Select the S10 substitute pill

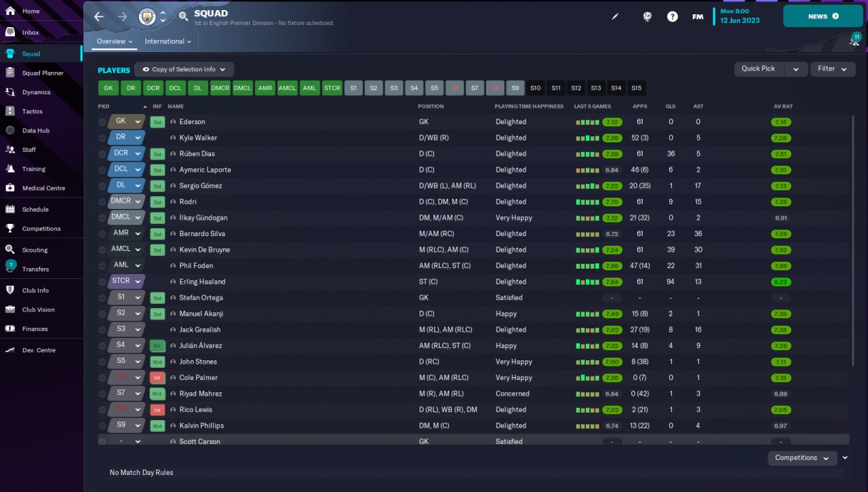point(536,88)
